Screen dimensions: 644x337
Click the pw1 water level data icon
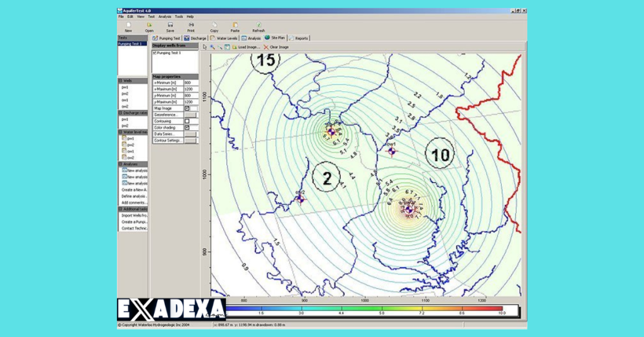124,138
